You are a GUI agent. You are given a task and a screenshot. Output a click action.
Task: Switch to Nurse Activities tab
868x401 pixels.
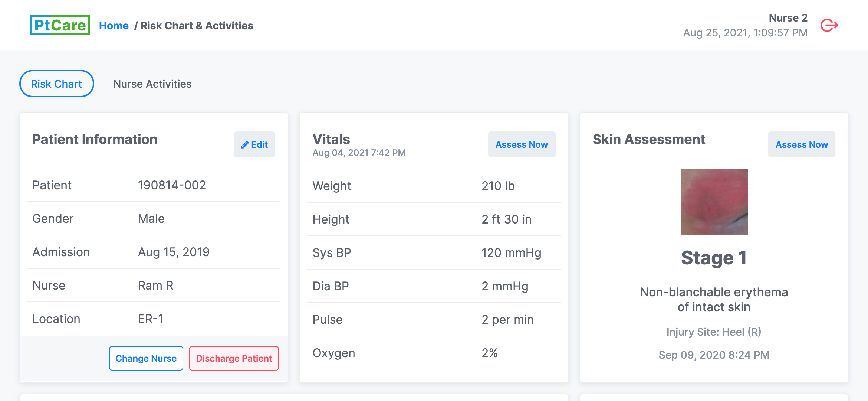[x=152, y=84]
